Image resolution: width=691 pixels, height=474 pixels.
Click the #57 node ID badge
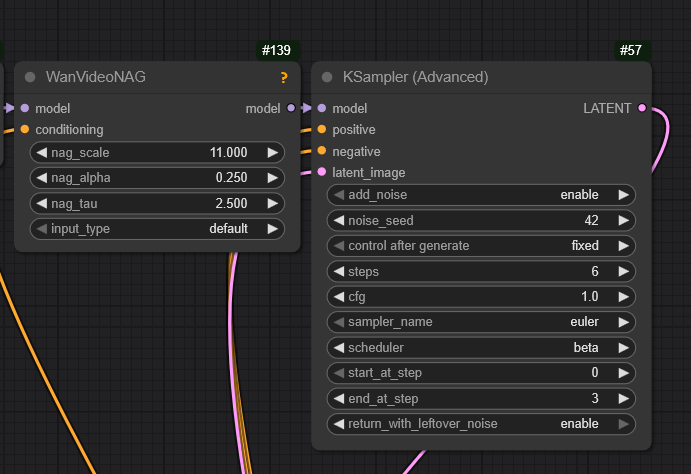(x=631, y=50)
